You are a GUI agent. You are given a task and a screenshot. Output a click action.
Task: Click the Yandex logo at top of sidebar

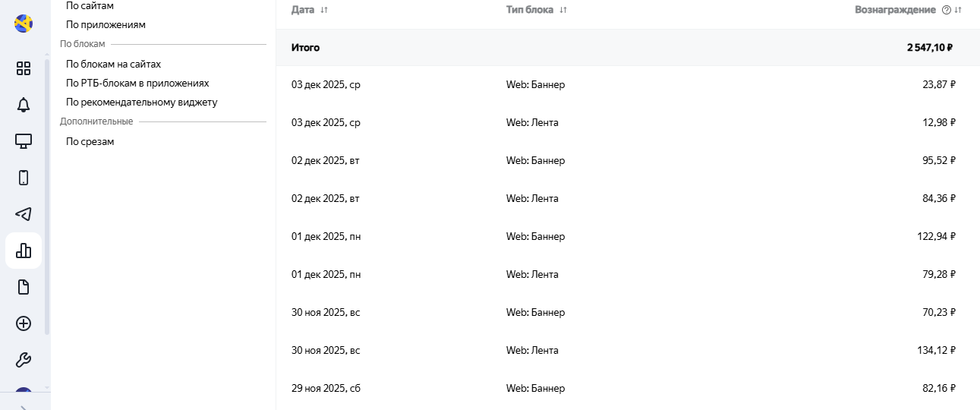tap(24, 23)
